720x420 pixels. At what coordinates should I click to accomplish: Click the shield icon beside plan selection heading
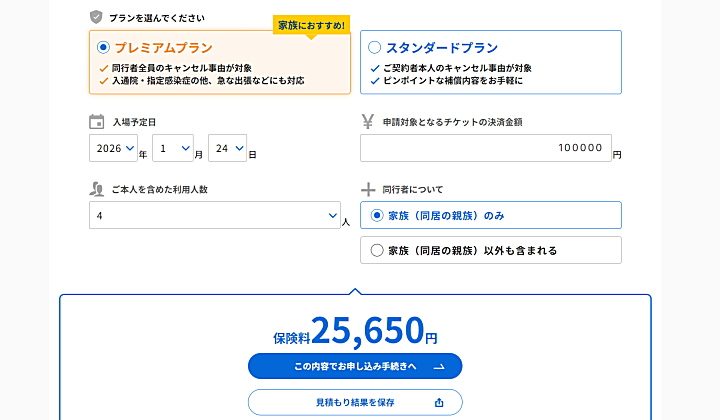point(96,17)
